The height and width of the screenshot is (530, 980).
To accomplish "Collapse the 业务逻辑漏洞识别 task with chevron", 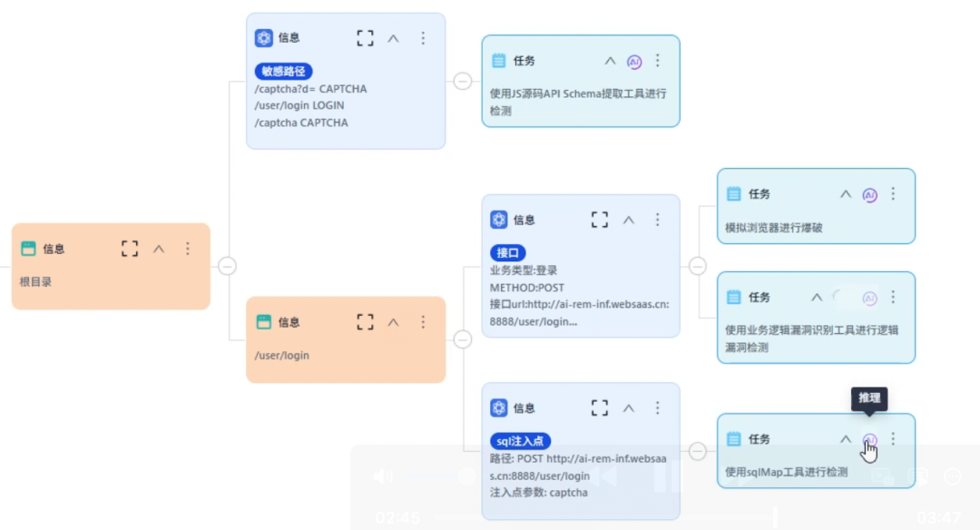I will [x=817, y=298].
